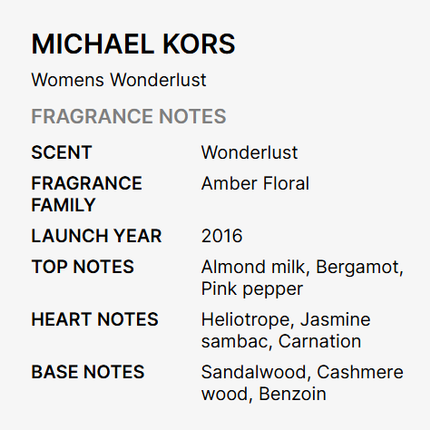Select the Heliotrope, Jasmine text line
This screenshot has width=430, height=430.
click(286, 319)
